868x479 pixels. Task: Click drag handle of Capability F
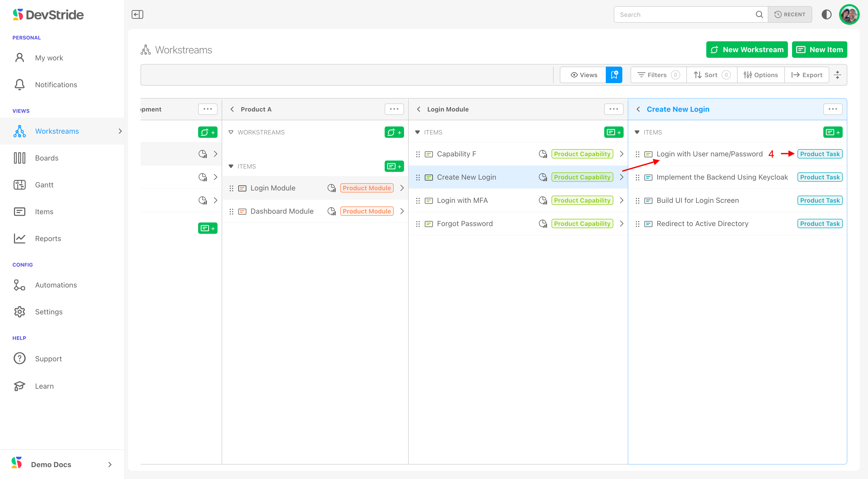pos(418,154)
